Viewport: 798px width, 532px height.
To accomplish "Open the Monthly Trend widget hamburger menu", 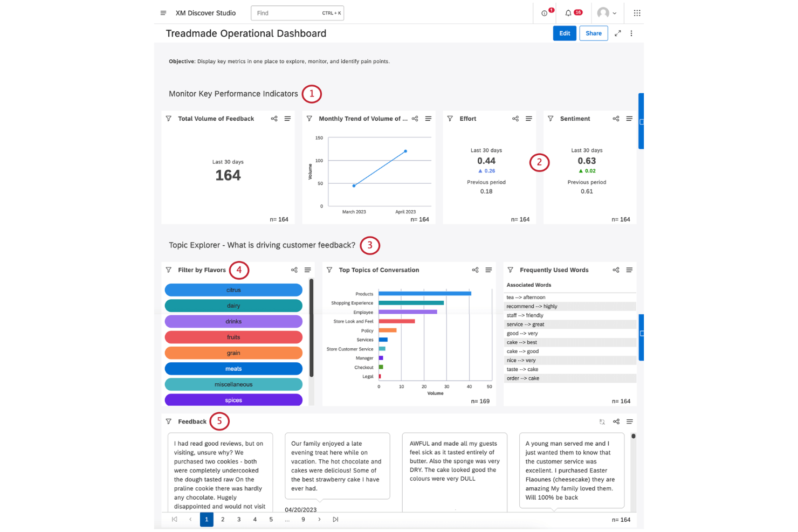I will coord(428,119).
